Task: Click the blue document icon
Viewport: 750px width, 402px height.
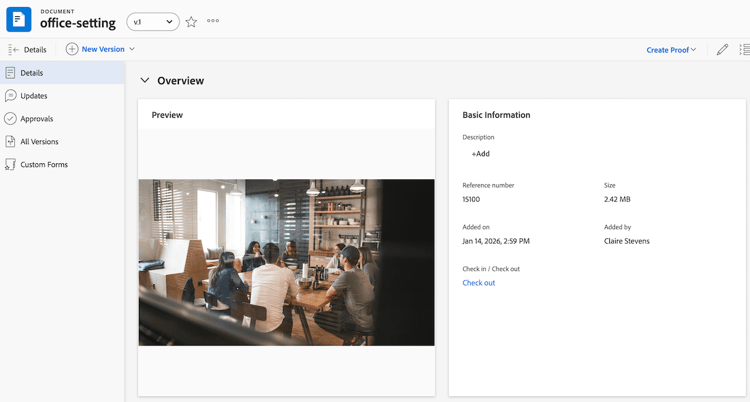Action: pos(19,20)
